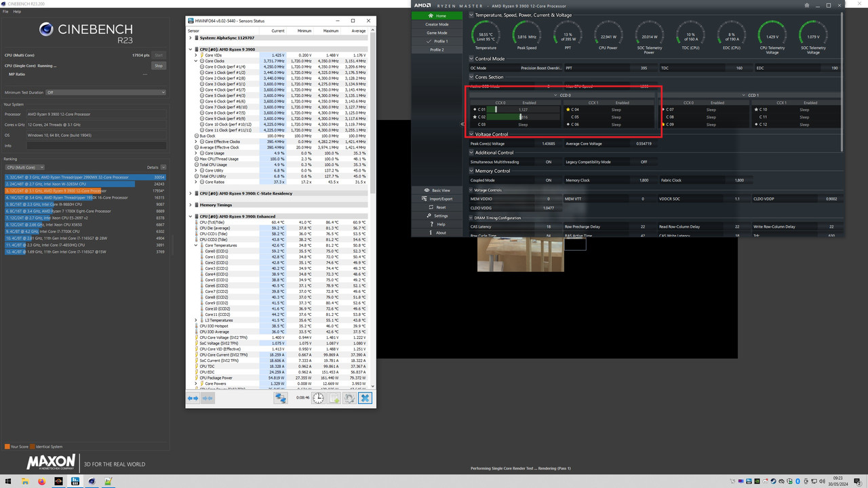Switch to Creator Mode in Ryzen Master
Screen dimensions: 868x488
click(x=437, y=24)
